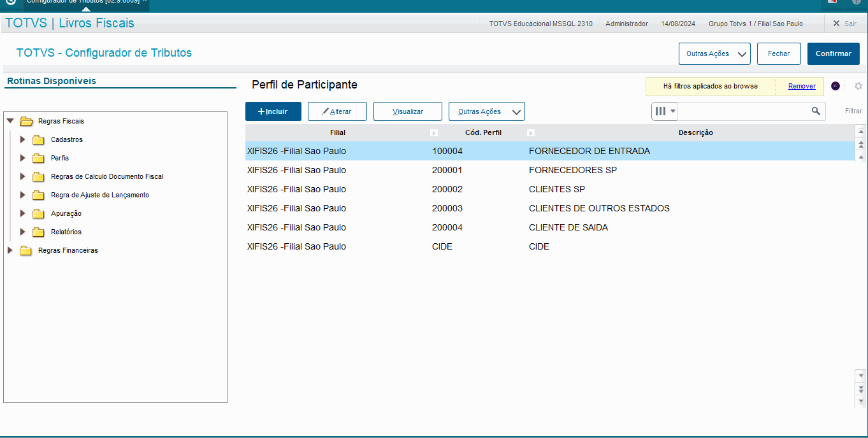Open the top Outras Ações dropdown near Fechar
This screenshot has height=438, width=868.
pos(714,54)
